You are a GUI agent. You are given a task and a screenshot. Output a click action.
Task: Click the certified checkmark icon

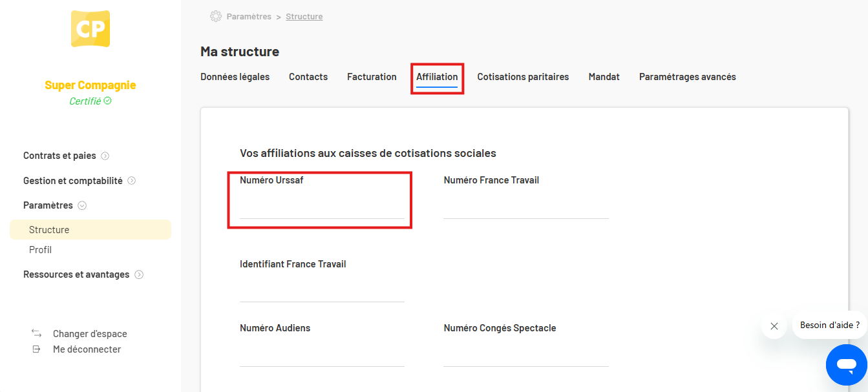[107, 101]
